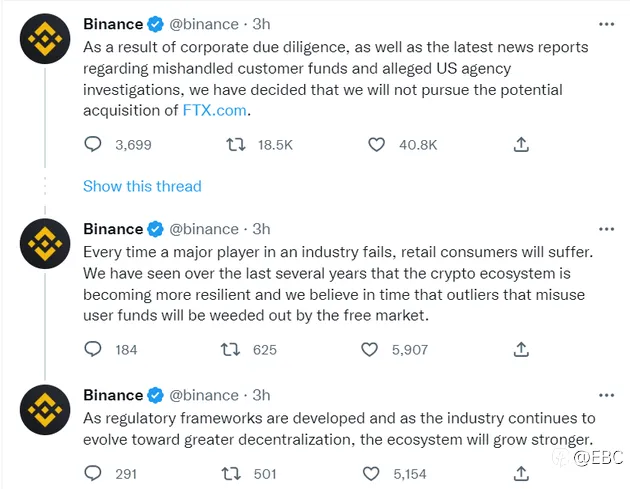Like the tweet with 5,907 likes

[x=370, y=350]
